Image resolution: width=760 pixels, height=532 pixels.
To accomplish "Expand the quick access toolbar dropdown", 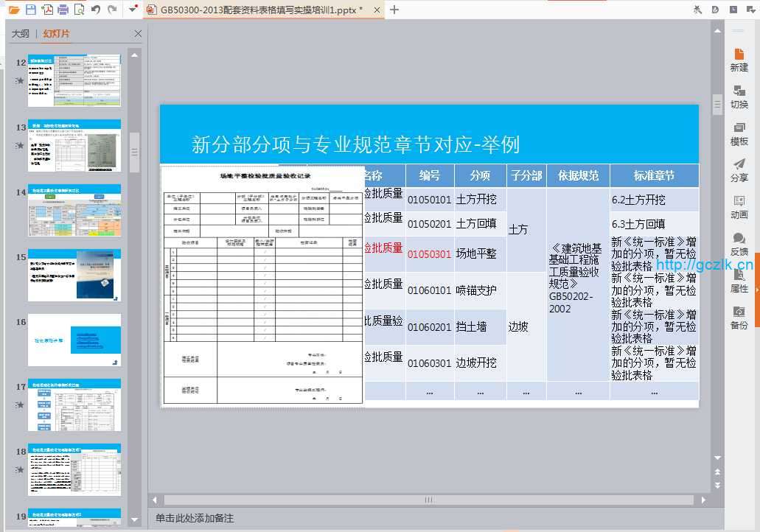I will click(x=133, y=10).
